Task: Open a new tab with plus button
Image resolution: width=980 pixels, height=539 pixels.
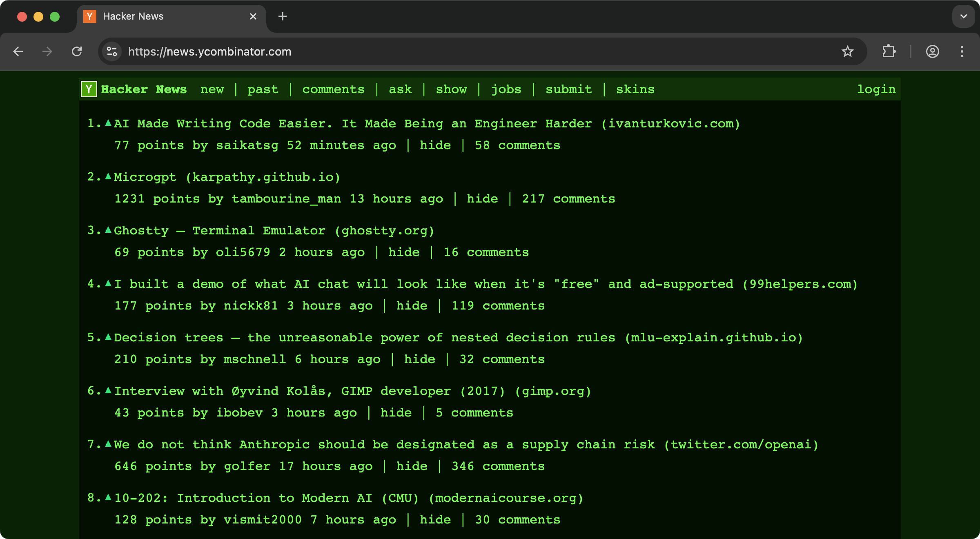Action: (x=282, y=16)
